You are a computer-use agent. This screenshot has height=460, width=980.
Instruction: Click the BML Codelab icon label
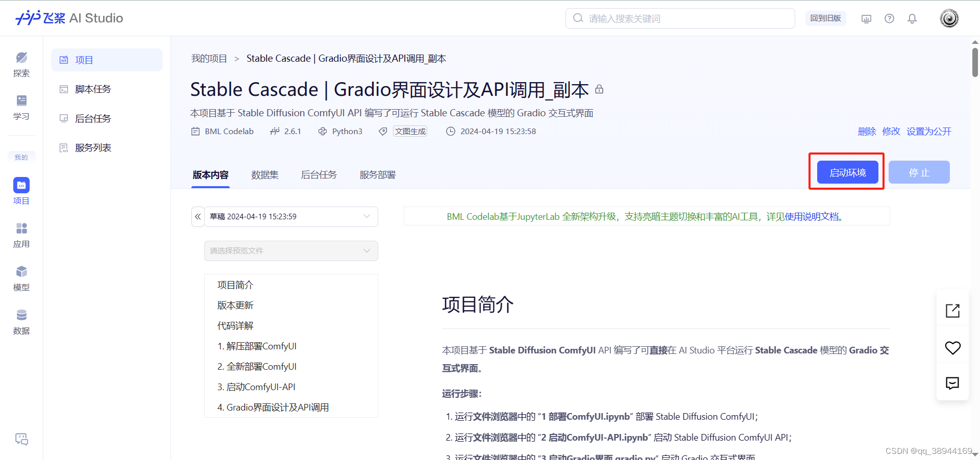coord(222,131)
